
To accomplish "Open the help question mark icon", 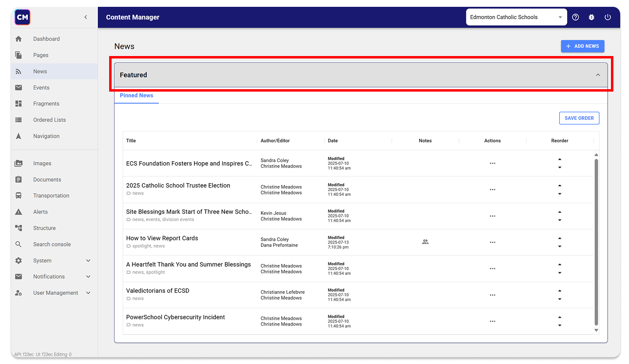I will pos(575,17).
